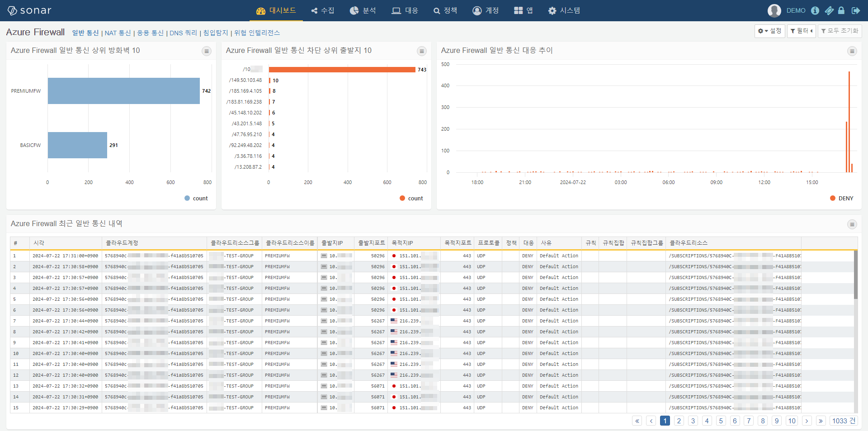Screen dimensions: 868x431
Task: Open the 앱 menu
Action: [x=524, y=10]
